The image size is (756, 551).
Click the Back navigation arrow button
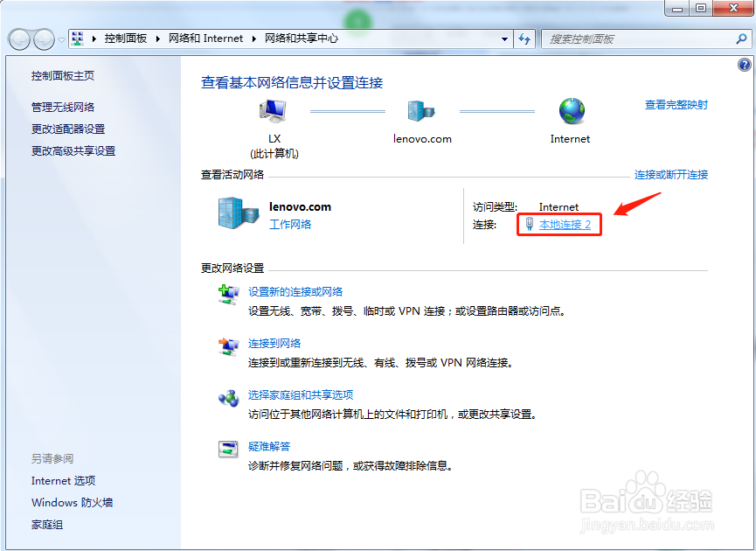coord(20,40)
